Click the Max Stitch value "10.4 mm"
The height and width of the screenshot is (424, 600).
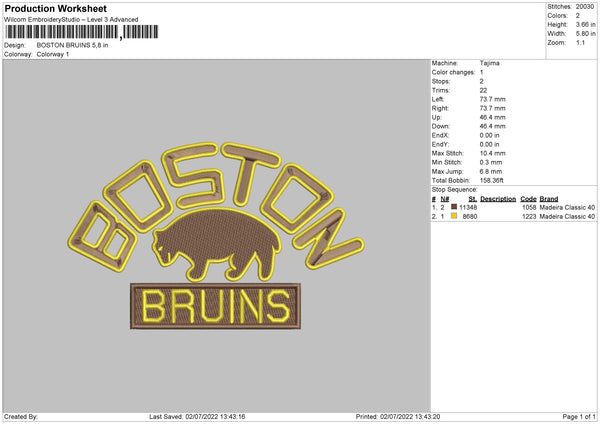[x=492, y=153]
